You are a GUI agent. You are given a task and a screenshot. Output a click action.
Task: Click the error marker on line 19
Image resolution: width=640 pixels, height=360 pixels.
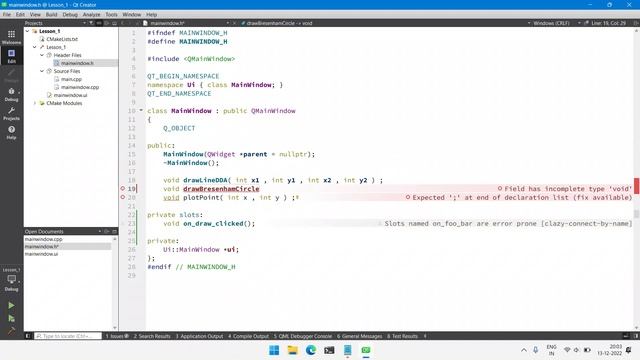(x=122, y=189)
